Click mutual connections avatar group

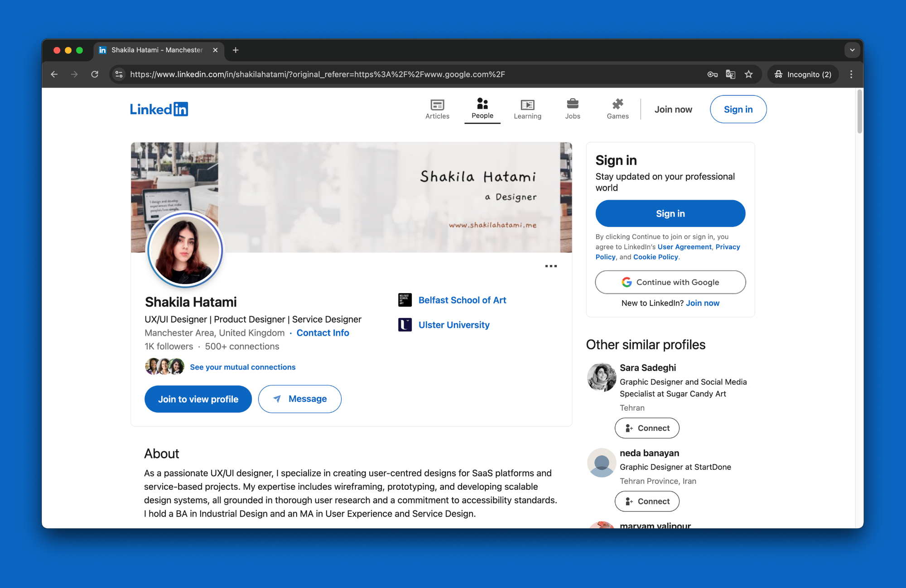[x=164, y=366]
